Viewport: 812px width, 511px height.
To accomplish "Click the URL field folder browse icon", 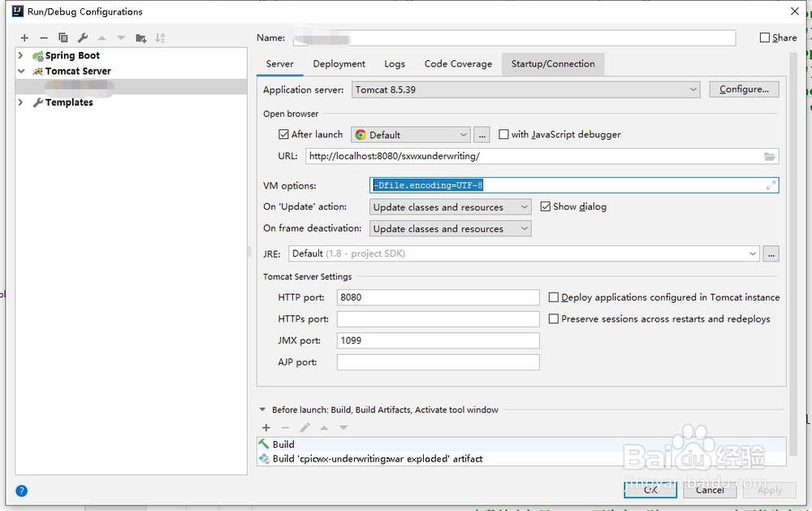I will [770, 157].
